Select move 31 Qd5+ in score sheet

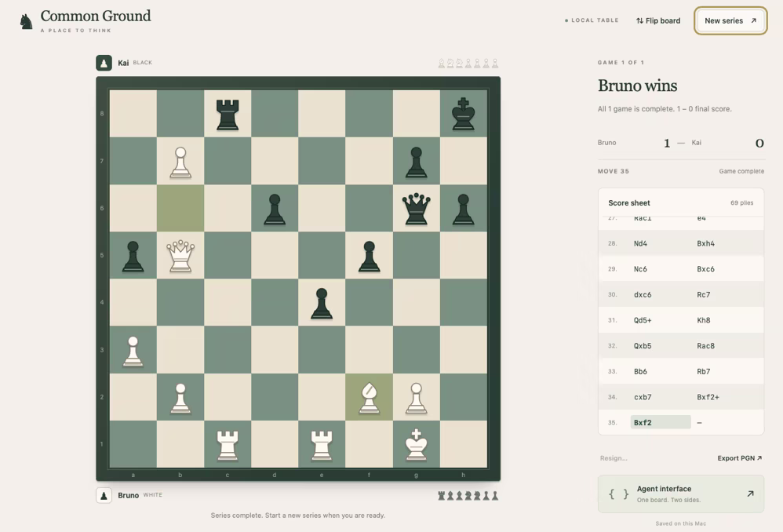tap(643, 320)
